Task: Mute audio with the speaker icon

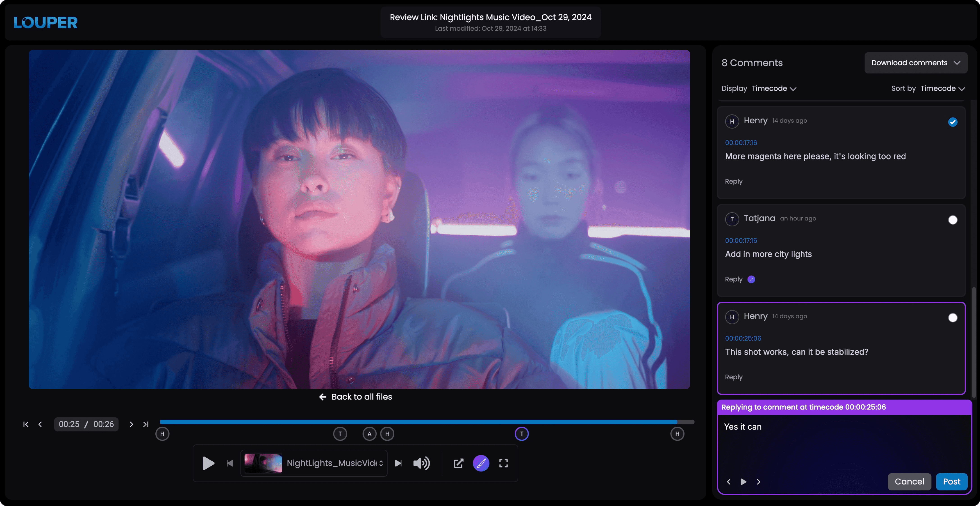Action: (x=421, y=463)
